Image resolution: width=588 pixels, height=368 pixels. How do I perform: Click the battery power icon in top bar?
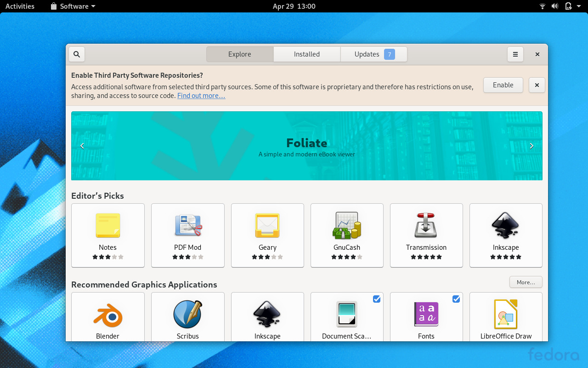[x=568, y=6]
